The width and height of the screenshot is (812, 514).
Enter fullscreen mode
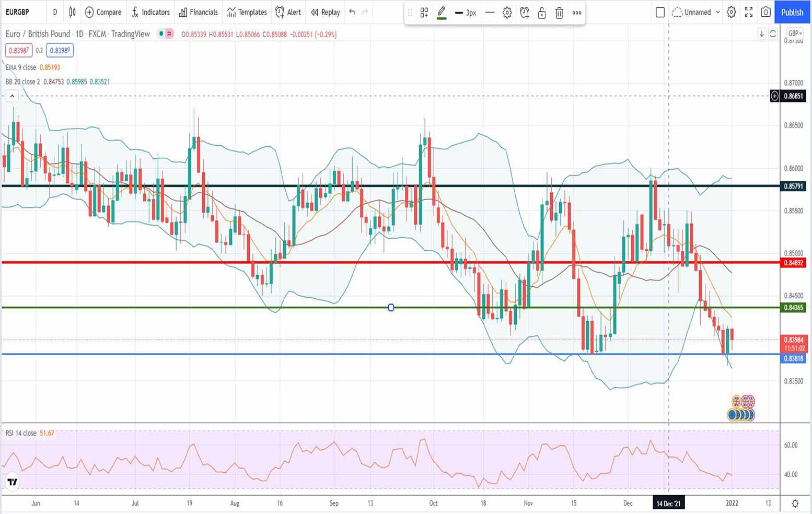tap(749, 12)
